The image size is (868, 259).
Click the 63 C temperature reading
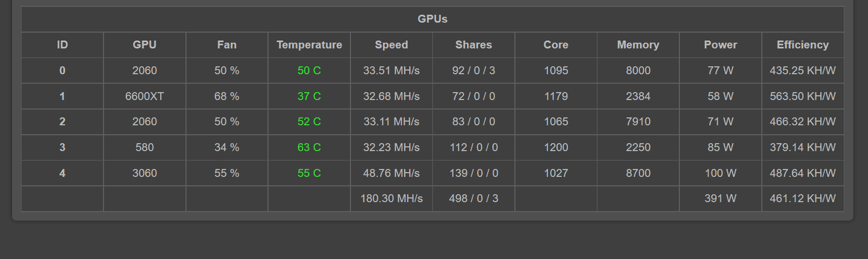pos(309,147)
